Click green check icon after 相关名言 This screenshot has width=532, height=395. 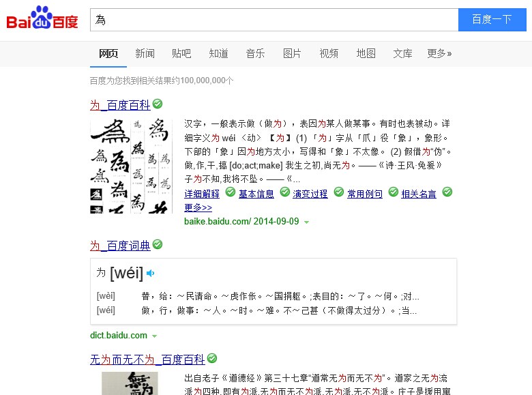447,192
